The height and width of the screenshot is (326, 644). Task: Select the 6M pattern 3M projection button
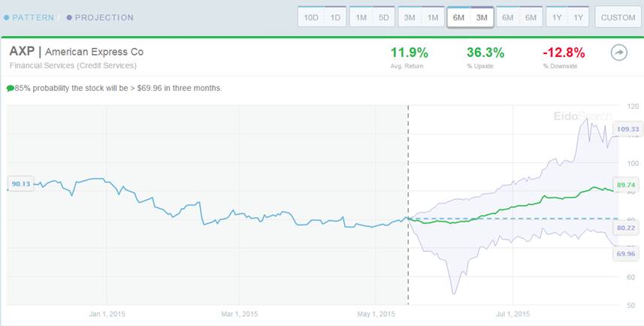tap(470, 17)
